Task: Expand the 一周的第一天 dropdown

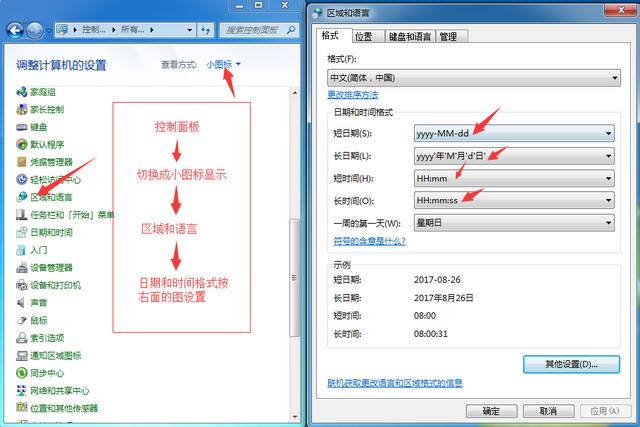Action: point(514,222)
